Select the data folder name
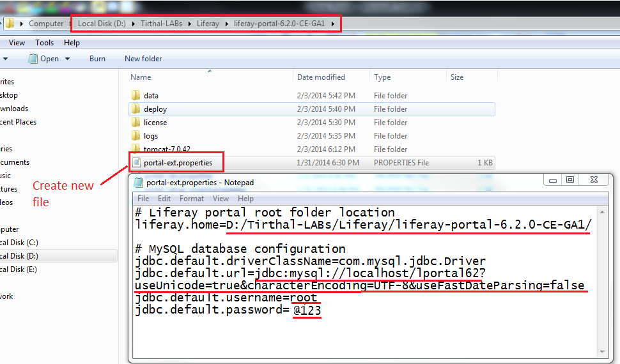 (x=151, y=96)
